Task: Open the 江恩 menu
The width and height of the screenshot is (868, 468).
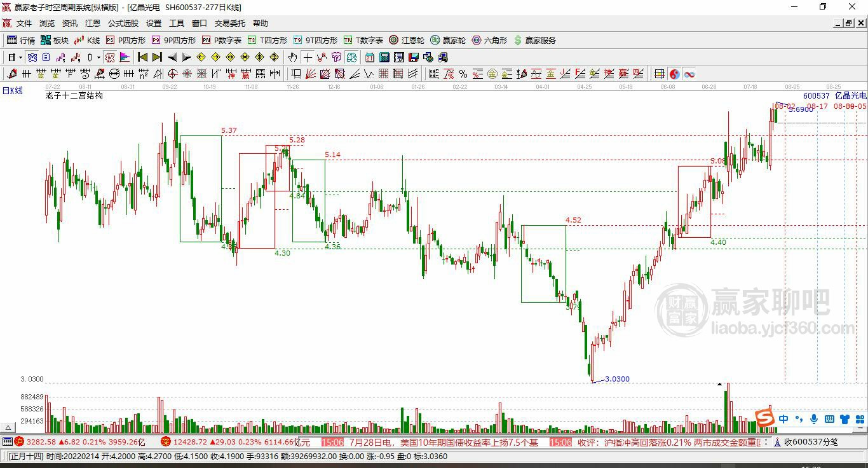Action: [x=93, y=24]
